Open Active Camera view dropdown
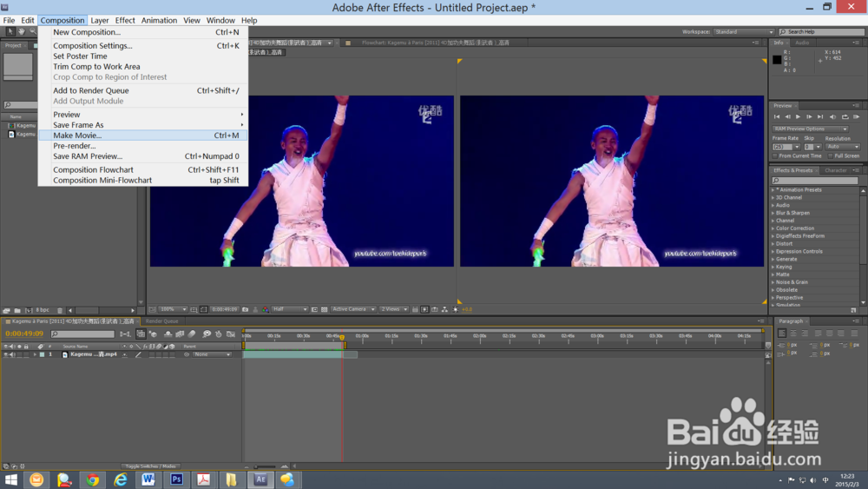Screen dimensions: 868x489 [354, 309]
